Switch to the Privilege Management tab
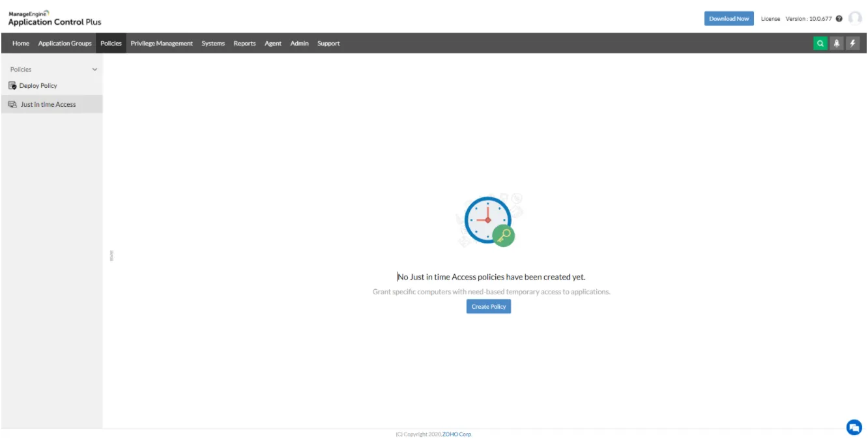Screen dimensions: 868x439 click(161, 43)
